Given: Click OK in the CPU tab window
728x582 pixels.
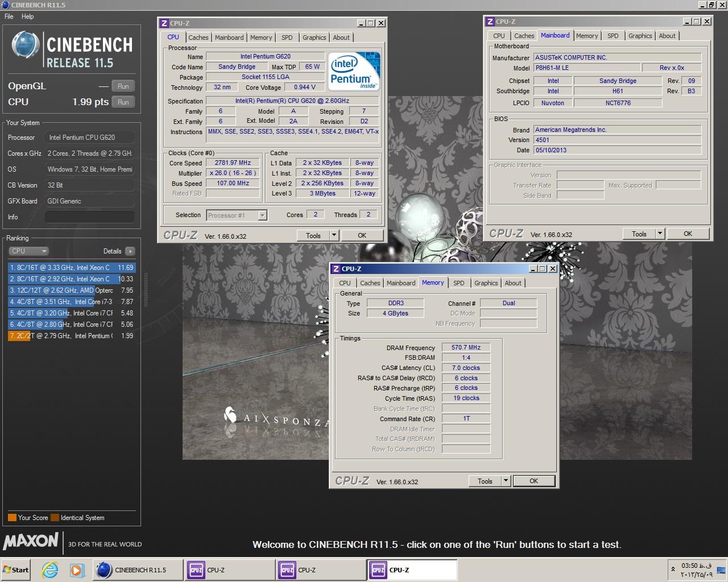Looking at the screenshot, I should pyautogui.click(x=362, y=235).
